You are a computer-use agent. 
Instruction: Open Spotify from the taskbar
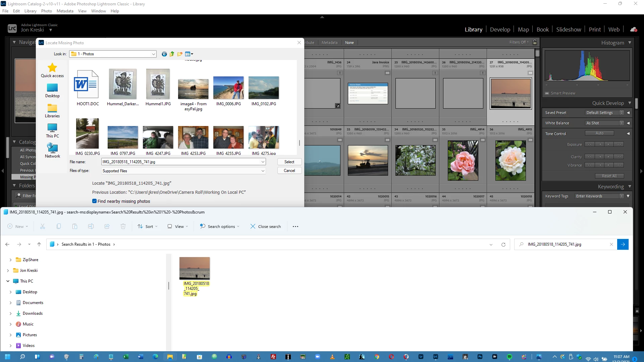[509, 357]
